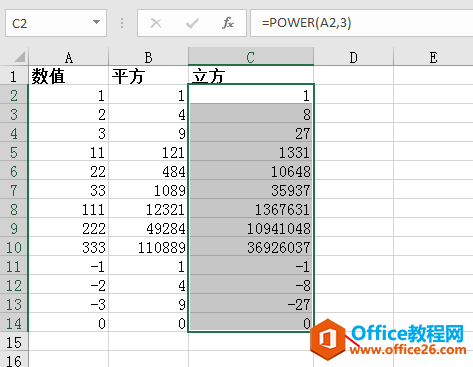
Task: Click cell B1 labeled 平方
Action: 148,75
